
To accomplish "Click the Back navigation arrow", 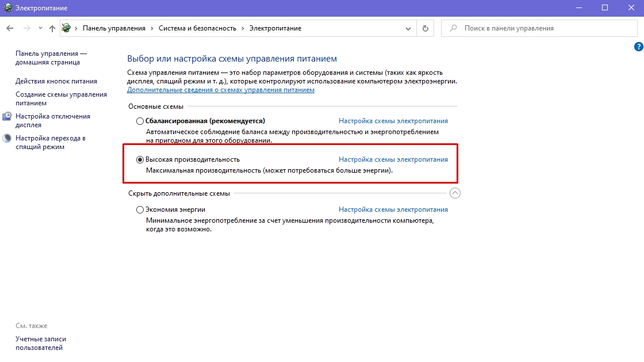I will (x=10, y=28).
